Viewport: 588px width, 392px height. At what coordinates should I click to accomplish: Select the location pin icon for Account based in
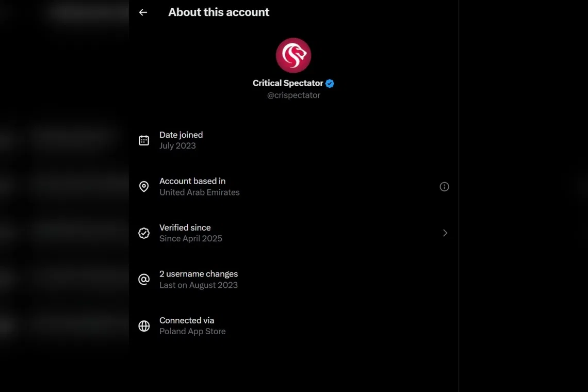coord(144,186)
